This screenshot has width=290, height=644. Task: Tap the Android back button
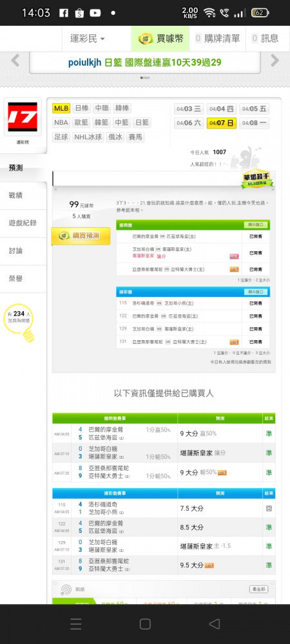coord(214,624)
